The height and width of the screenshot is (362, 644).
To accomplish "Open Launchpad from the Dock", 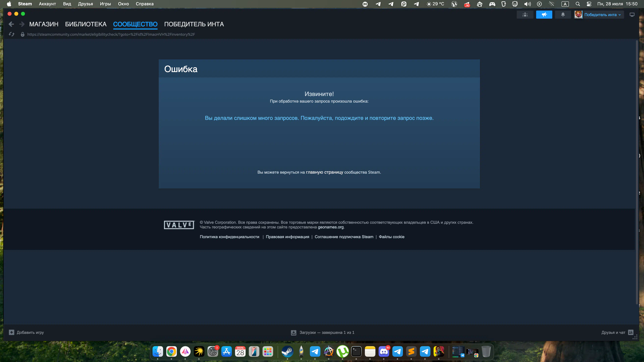I will [268, 351].
